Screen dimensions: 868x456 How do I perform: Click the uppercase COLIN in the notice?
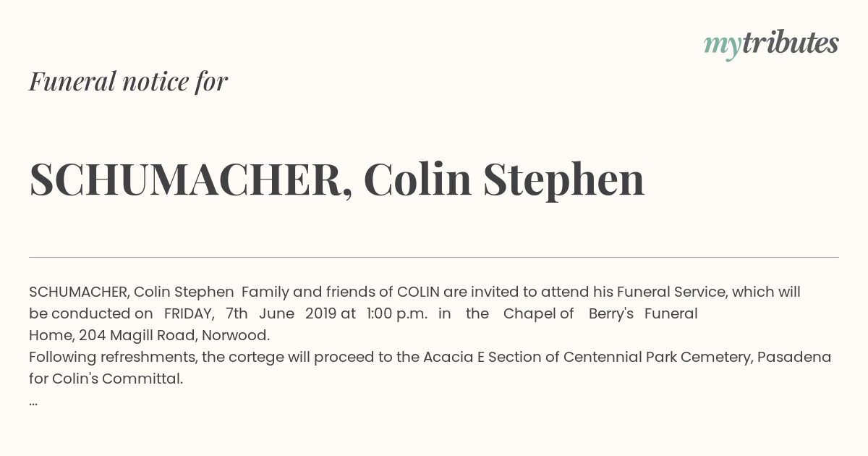(x=418, y=292)
